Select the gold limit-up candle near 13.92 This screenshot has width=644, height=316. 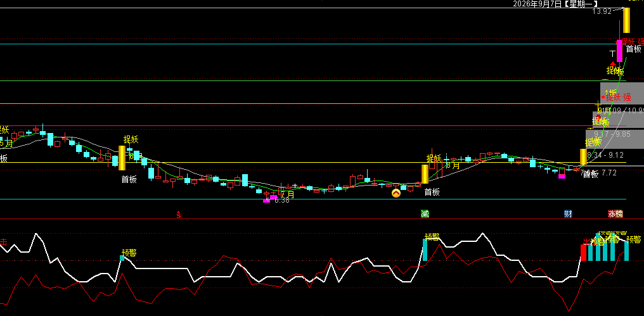point(626,20)
